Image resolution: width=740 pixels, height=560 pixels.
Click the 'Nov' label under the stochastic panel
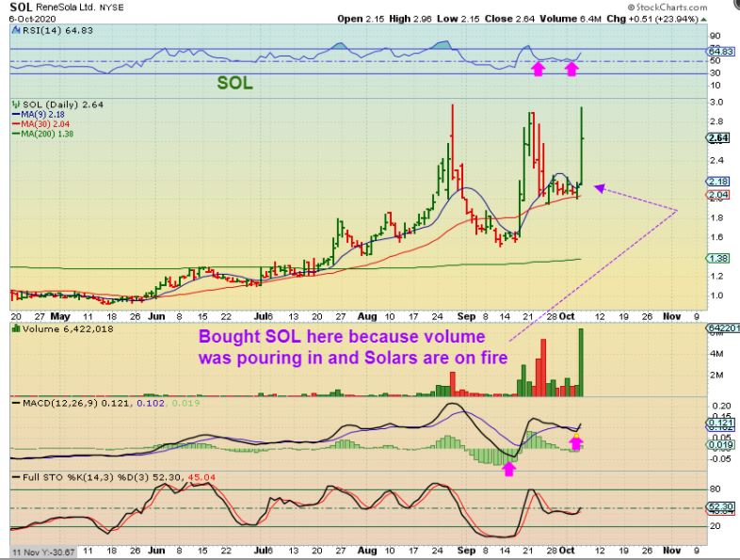point(671,551)
